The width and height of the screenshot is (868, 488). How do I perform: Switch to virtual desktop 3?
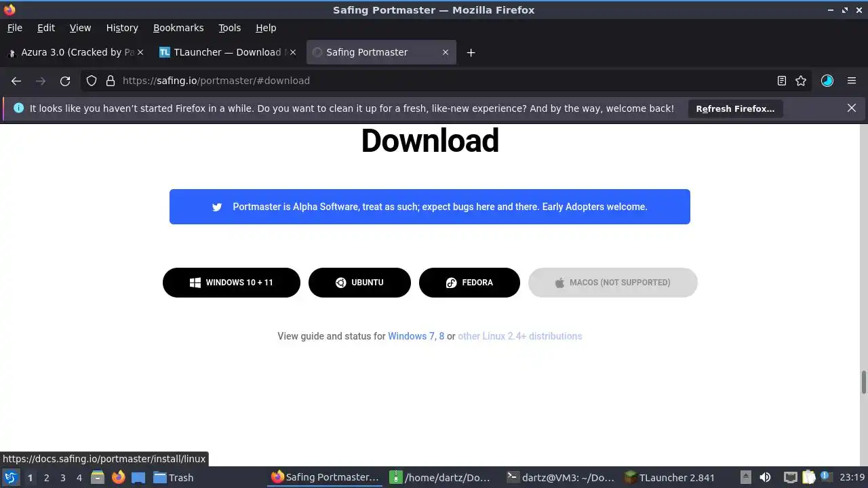point(62,478)
